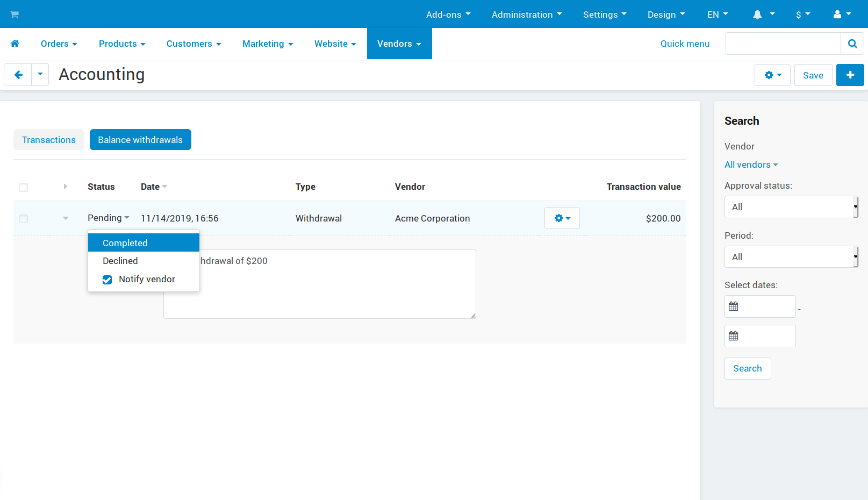
Task: Open the currency $ dropdown
Action: click(803, 15)
